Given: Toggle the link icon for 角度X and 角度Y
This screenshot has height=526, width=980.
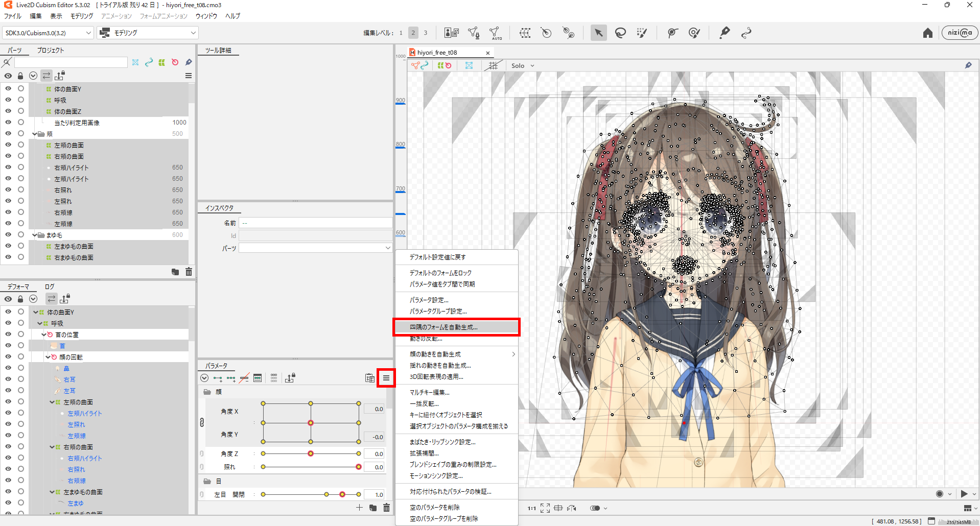Looking at the screenshot, I should [x=202, y=422].
